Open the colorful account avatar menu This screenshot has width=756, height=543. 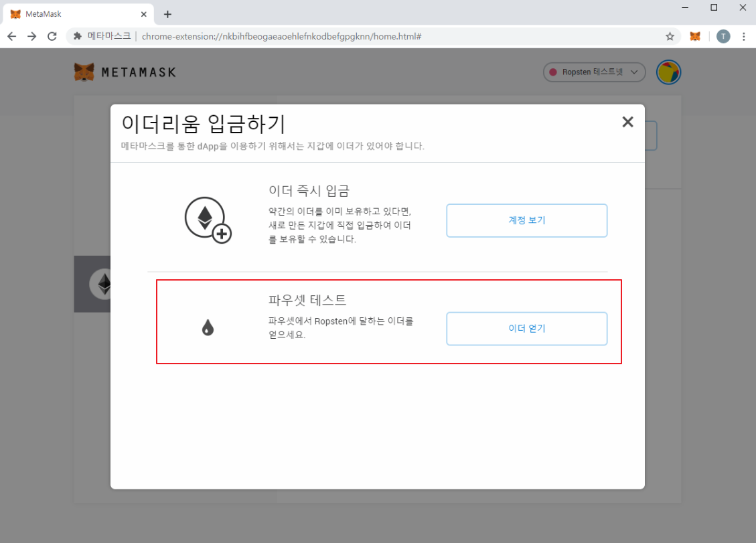[668, 72]
